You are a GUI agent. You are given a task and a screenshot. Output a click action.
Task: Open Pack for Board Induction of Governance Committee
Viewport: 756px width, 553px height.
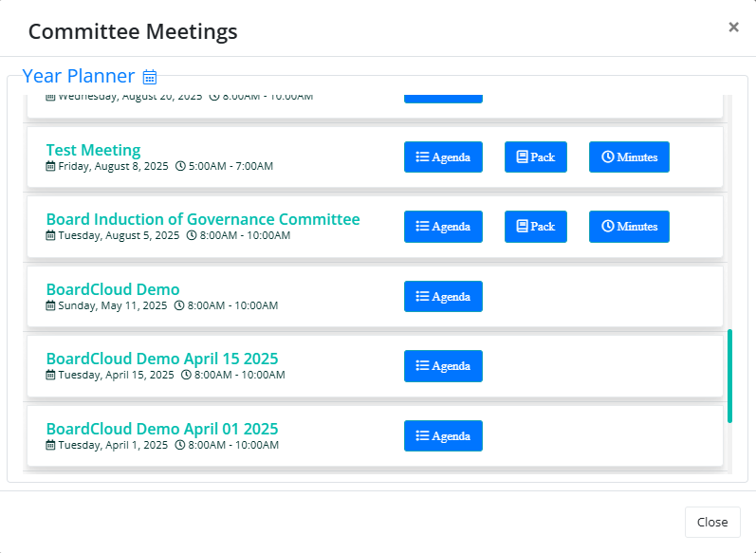coord(536,226)
